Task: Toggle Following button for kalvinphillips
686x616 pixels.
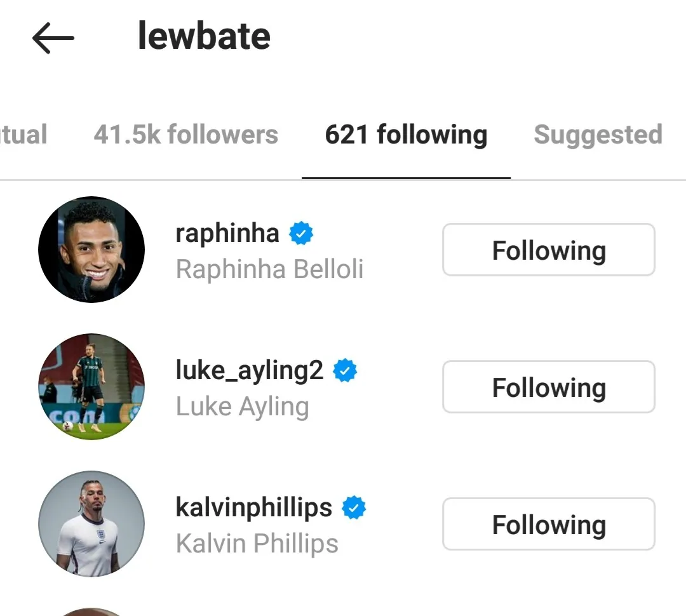Action: [x=548, y=524]
